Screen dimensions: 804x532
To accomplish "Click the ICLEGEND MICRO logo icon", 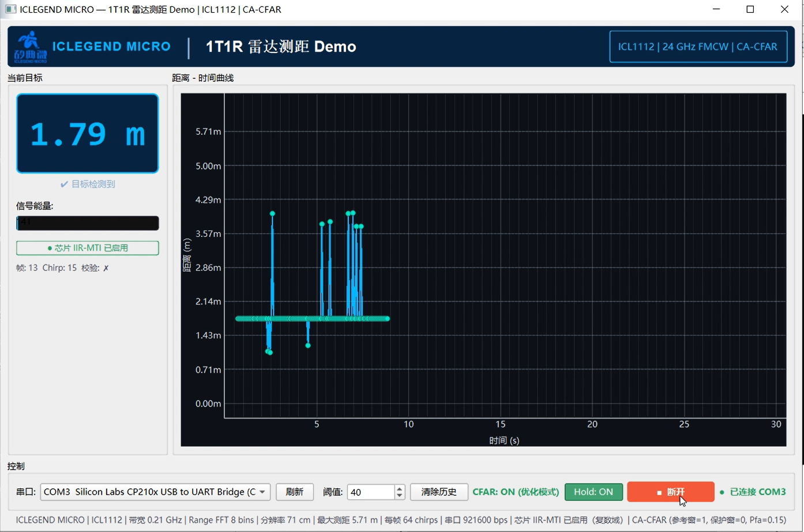I will coord(30,47).
